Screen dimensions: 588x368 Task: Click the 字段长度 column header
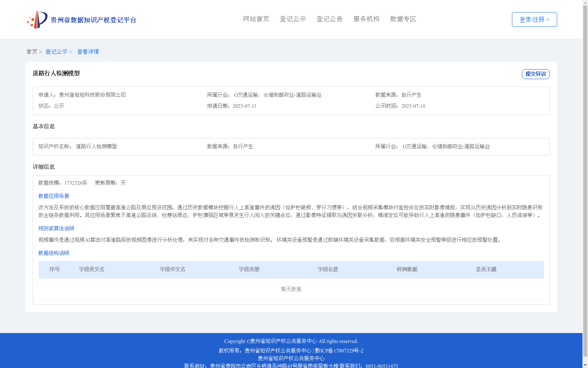click(x=328, y=269)
